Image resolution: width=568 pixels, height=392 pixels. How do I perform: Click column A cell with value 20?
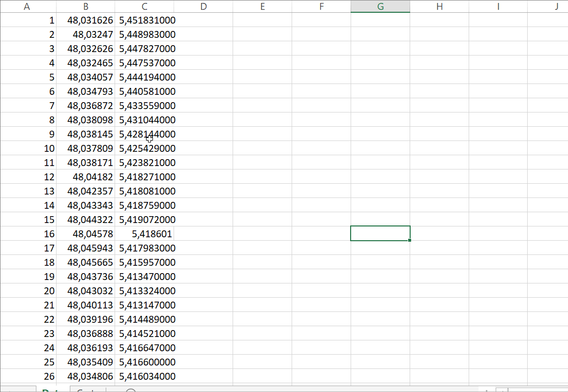pyautogui.click(x=28, y=291)
